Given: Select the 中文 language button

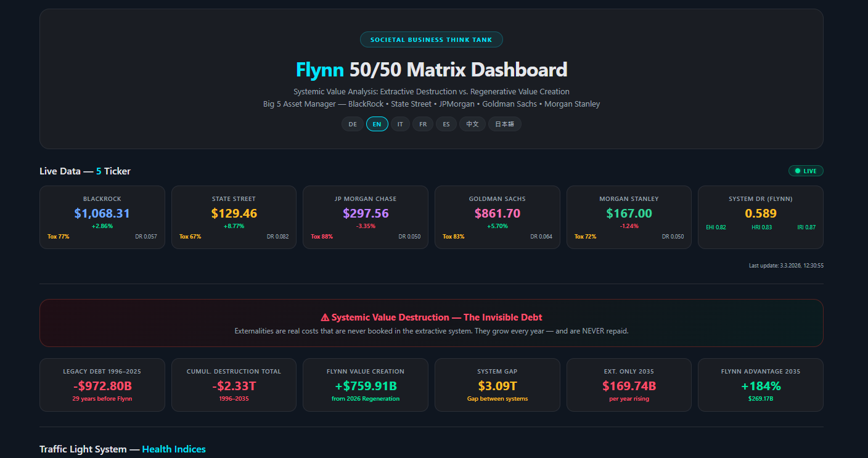Looking at the screenshot, I should point(472,124).
